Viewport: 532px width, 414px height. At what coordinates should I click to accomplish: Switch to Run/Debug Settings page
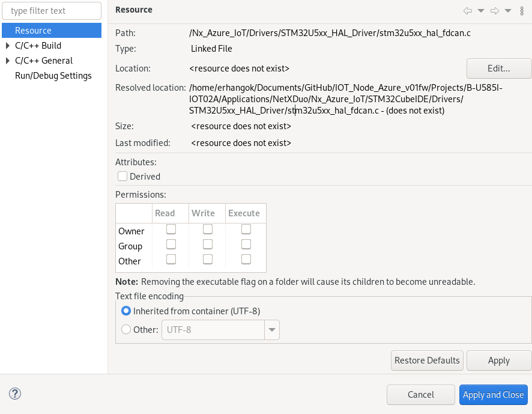tap(52, 76)
